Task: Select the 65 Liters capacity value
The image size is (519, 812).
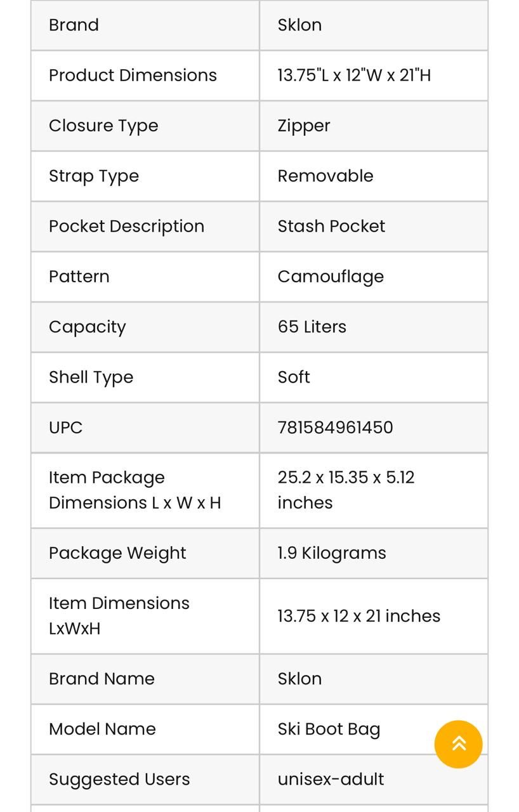Action: [x=312, y=327]
